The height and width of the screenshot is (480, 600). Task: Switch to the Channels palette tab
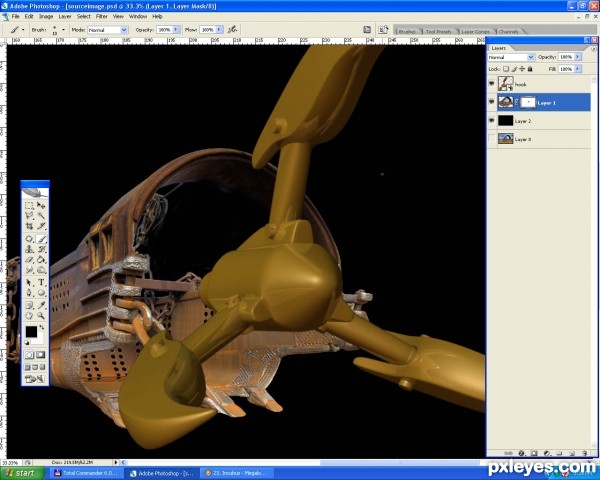point(509,31)
